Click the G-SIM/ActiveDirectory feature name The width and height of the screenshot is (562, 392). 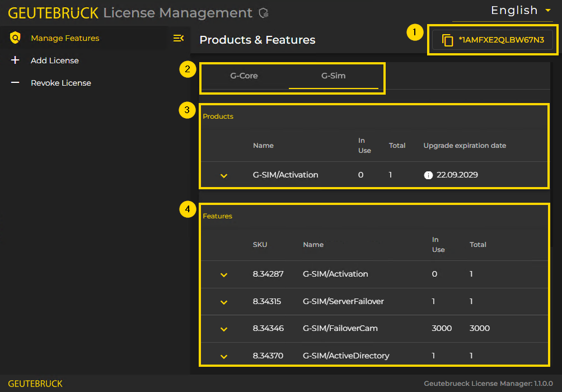(346, 356)
